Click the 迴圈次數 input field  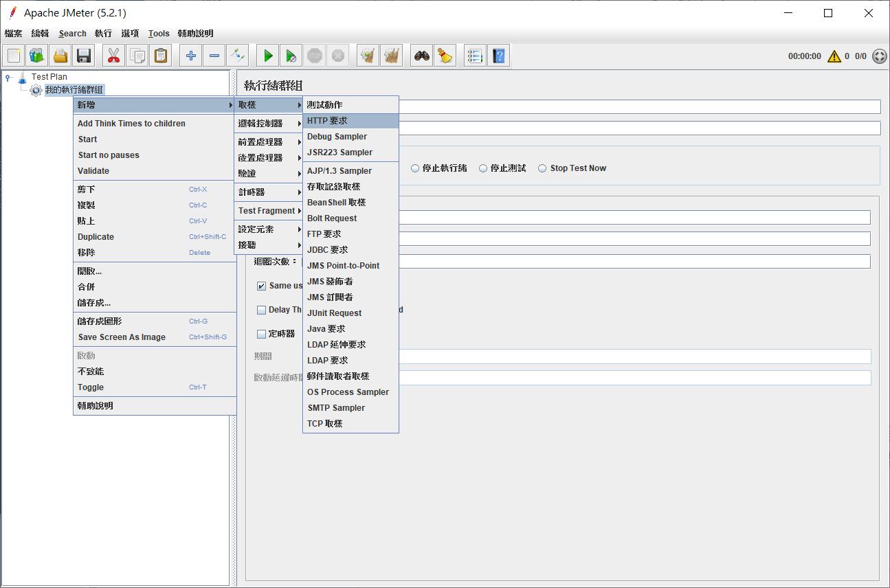coord(634,262)
